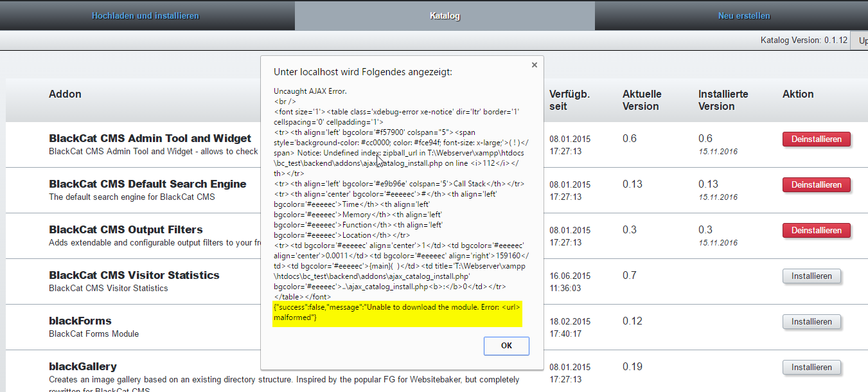Dismiss the dialog with the OK button
The width and height of the screenshot is (868, 392).
point(506,346)
